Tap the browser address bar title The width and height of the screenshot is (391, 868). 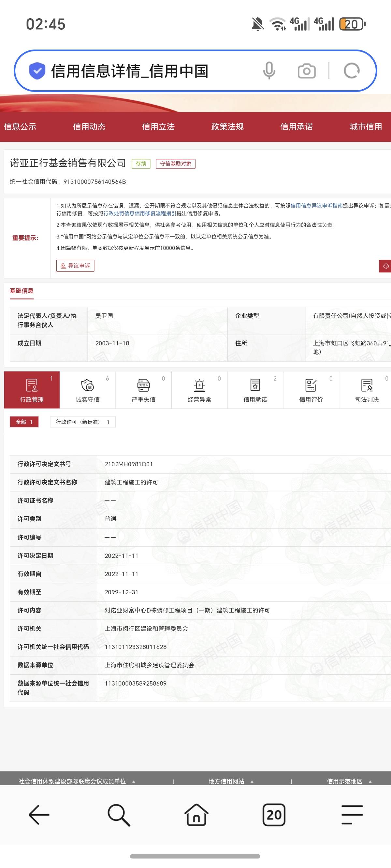pyautogui.click(x=130, y=71)
